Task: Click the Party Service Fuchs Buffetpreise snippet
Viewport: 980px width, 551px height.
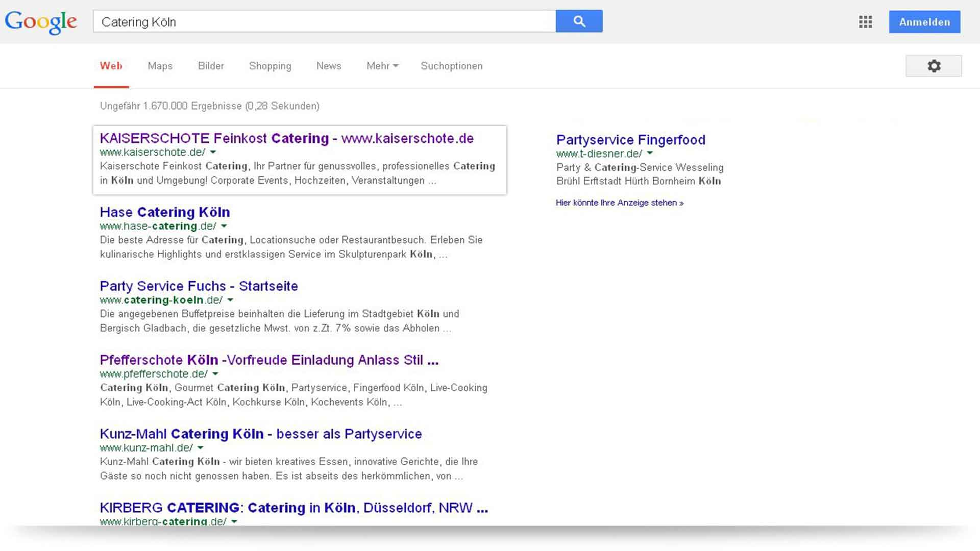Action: (279, 321)
